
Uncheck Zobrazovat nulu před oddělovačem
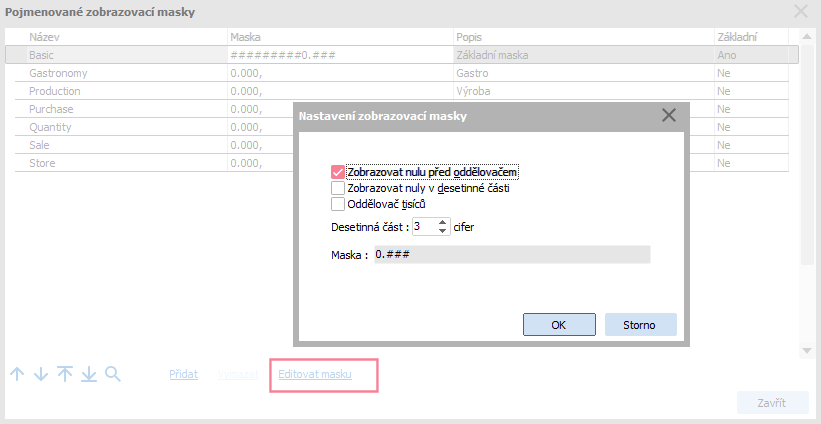click(x=337, y=171)
